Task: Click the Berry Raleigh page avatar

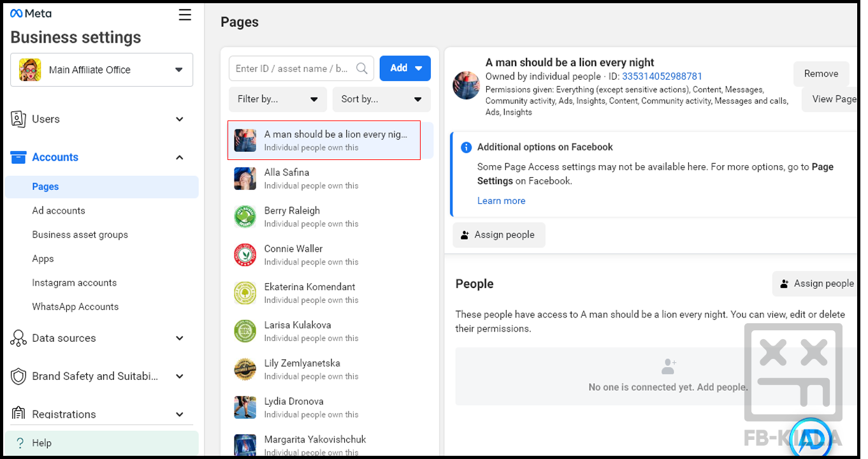Action: pos(245,217)
